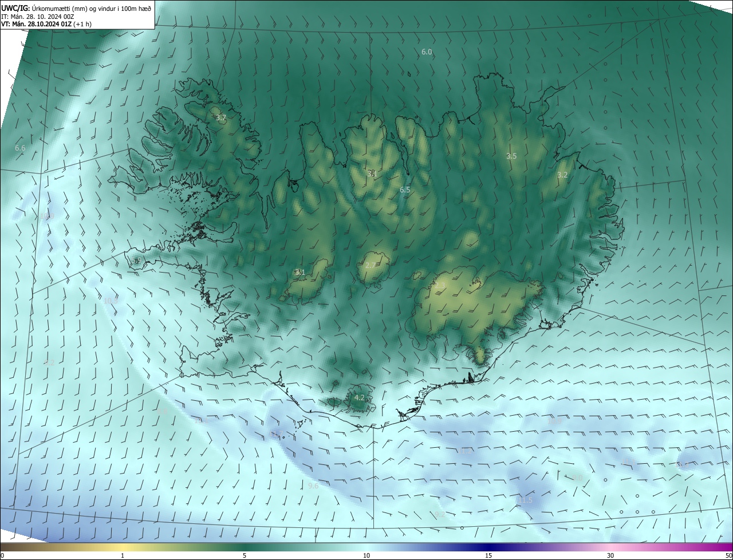Click the 4.2 value on the south coast
The width and height of the screenshot is (733, 560).
pos(359,397)
